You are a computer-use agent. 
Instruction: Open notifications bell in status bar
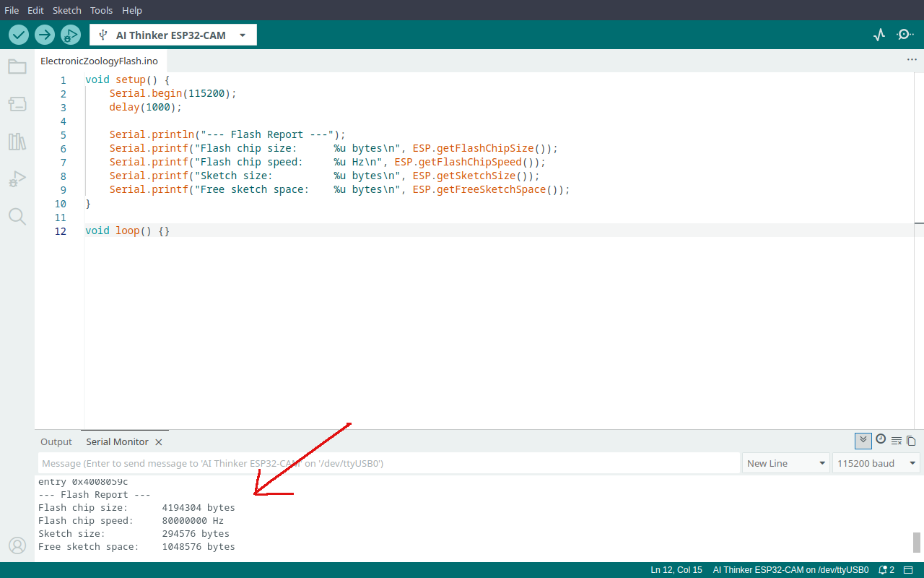coord(886,570)
